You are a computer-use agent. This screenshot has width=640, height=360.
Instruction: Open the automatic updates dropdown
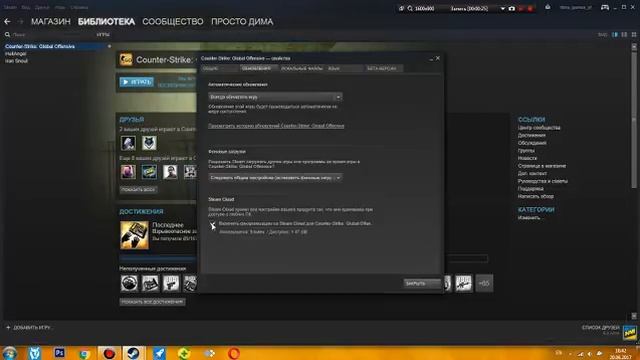pyautogui.click(x=275, y=97)
